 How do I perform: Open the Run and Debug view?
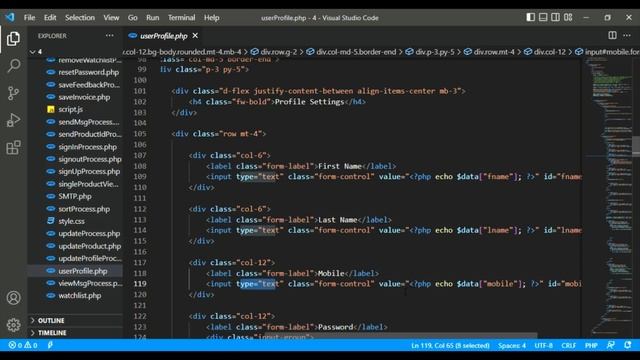13,120
